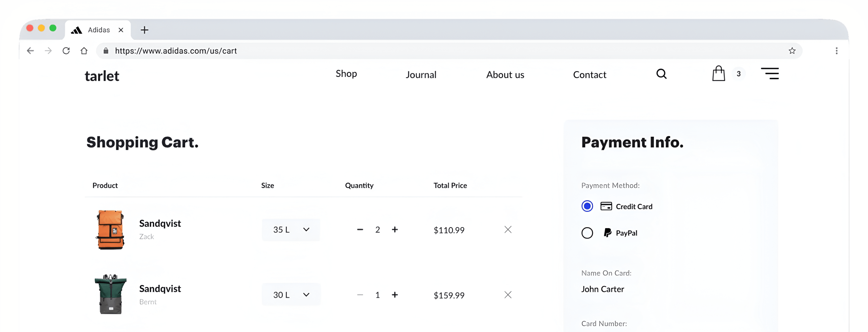Image resolution: width=868 pixels, height=332 pixels.
Task: Increase quantity of Sandqvist Zack backpack
Action: click(395, 230)
